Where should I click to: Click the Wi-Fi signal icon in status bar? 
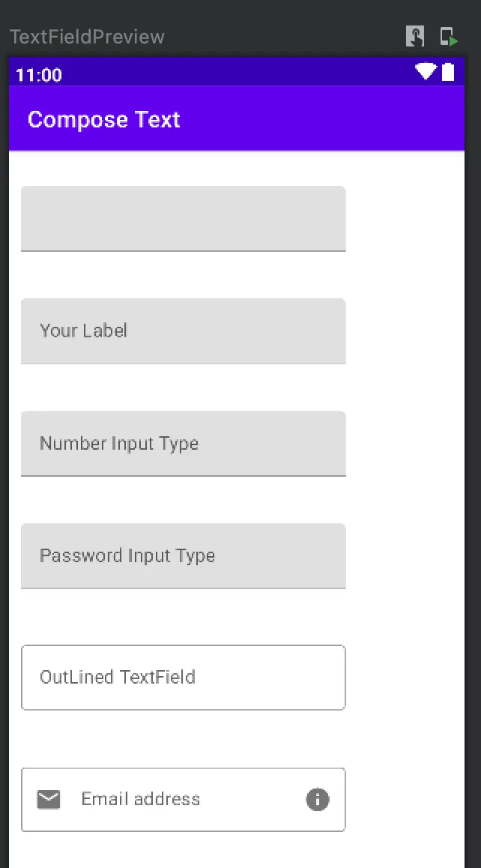coord(426,72)
